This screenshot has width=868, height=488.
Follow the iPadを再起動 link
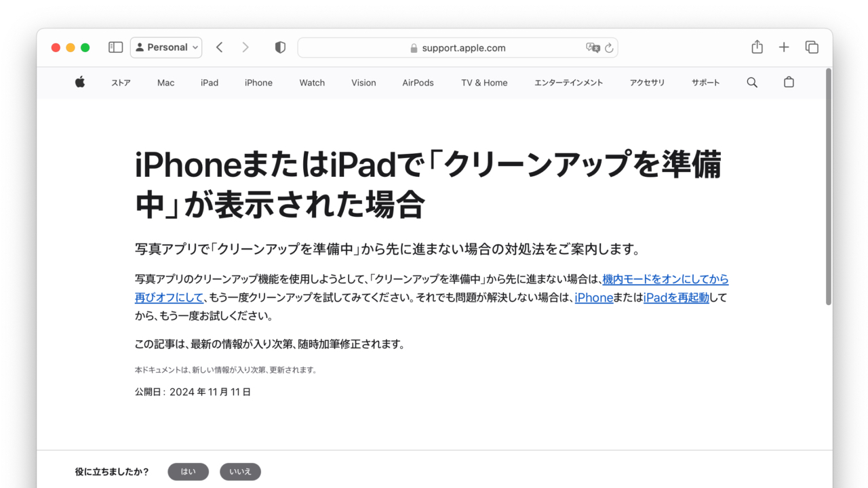[x=676, y=298]
